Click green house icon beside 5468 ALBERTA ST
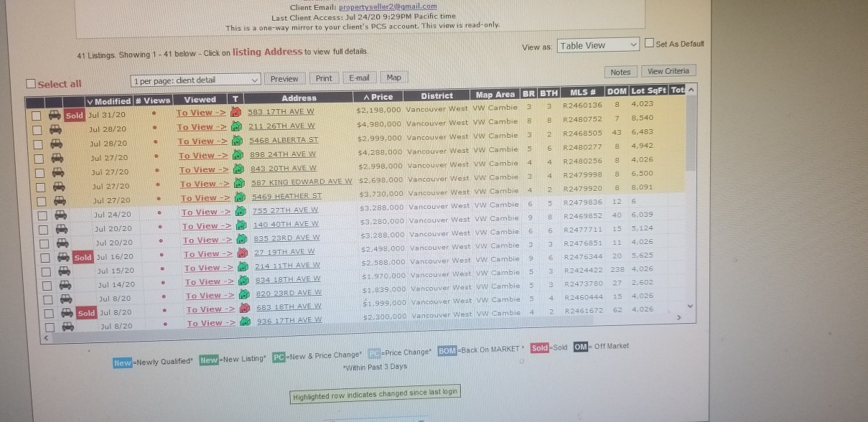 pos(238,141)
